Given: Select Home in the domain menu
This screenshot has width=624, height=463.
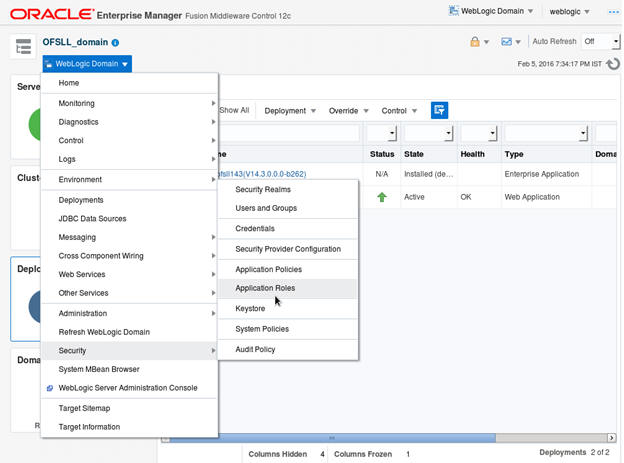Looking at the screenshot, I should point(129,83).
